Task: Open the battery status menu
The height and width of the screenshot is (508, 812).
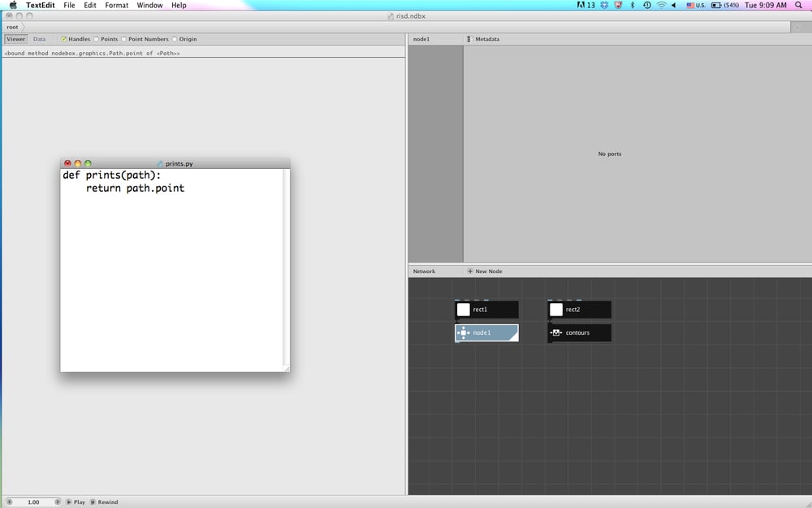Action: (x=725, y=5)
